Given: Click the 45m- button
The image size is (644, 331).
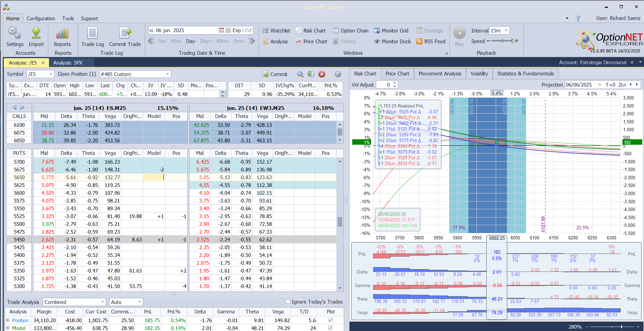Looking at the screenshot, I should point(177,41).
